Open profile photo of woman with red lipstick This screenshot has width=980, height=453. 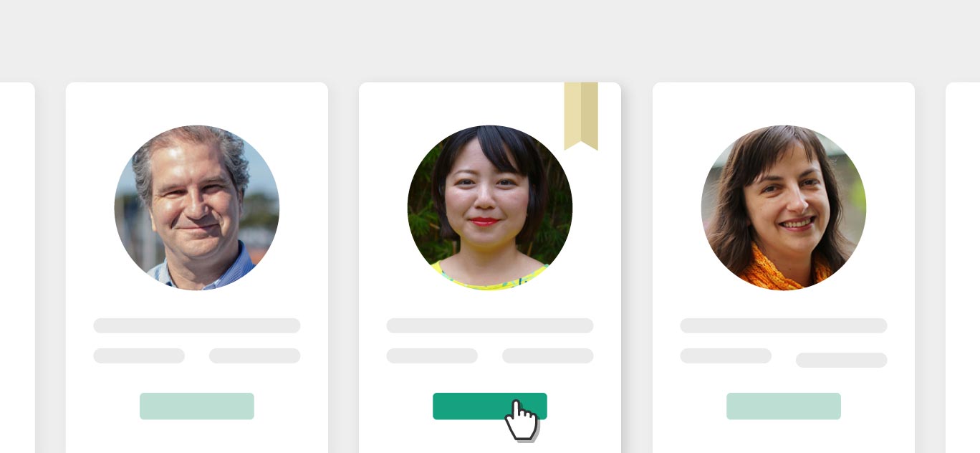coord(490,208)
